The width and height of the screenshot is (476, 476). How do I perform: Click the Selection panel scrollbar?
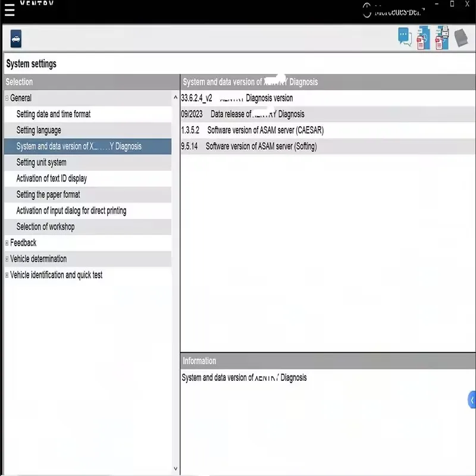coord(176,280)
